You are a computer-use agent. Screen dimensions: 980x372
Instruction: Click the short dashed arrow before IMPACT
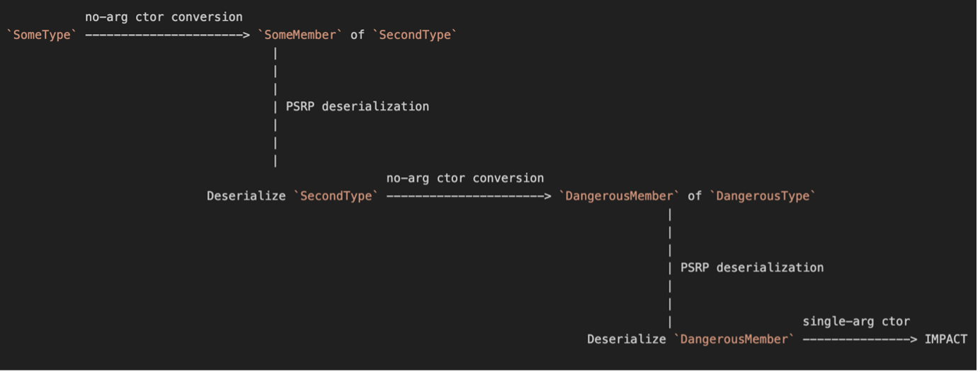(860, 339)
